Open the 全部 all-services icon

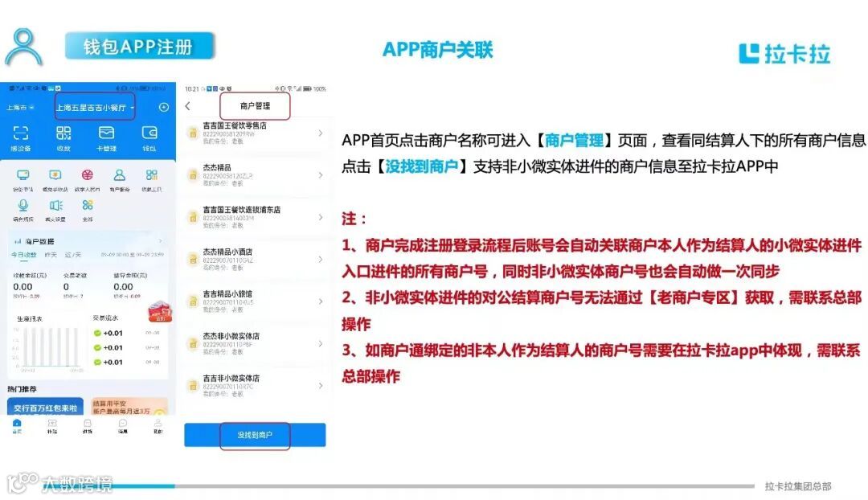point(88,205)
